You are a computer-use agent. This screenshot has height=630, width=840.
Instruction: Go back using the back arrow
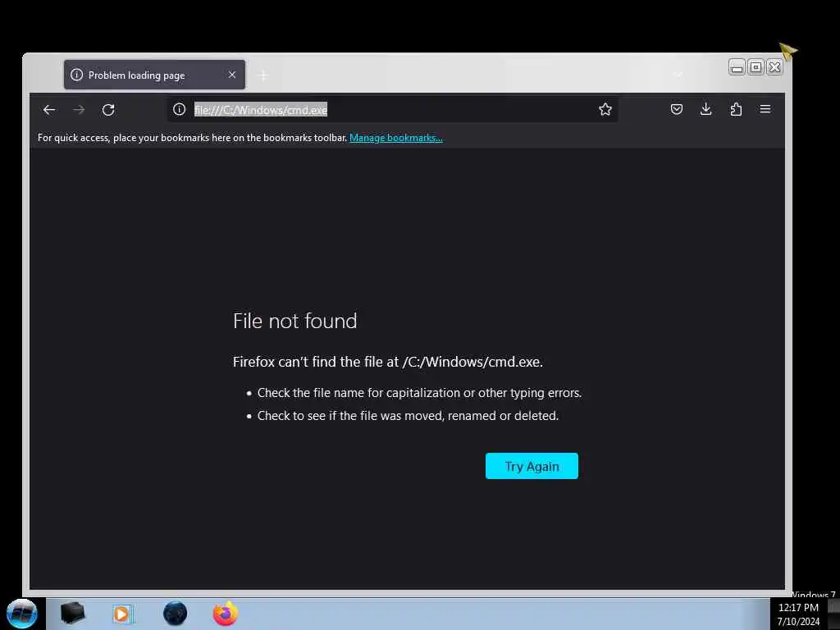tap(48, 110)
